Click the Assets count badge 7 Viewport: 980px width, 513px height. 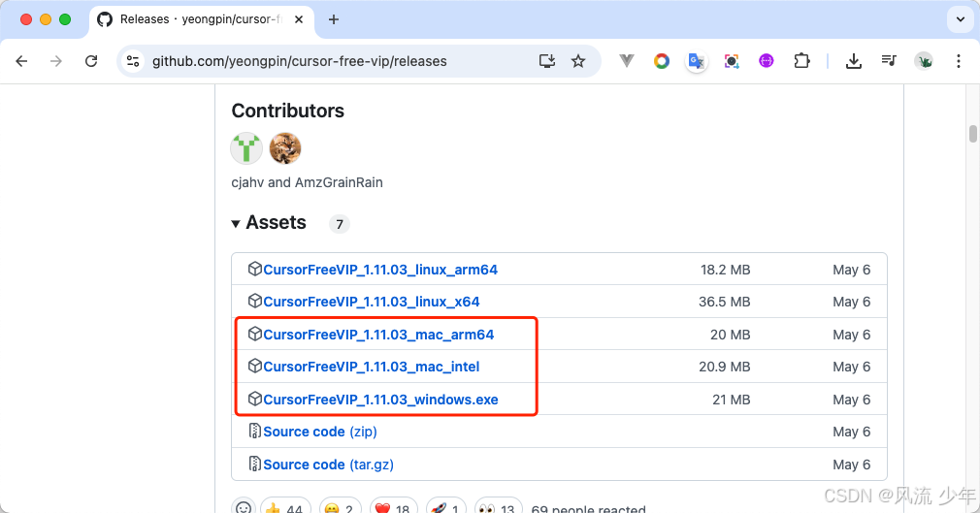[x=340, y=224]
